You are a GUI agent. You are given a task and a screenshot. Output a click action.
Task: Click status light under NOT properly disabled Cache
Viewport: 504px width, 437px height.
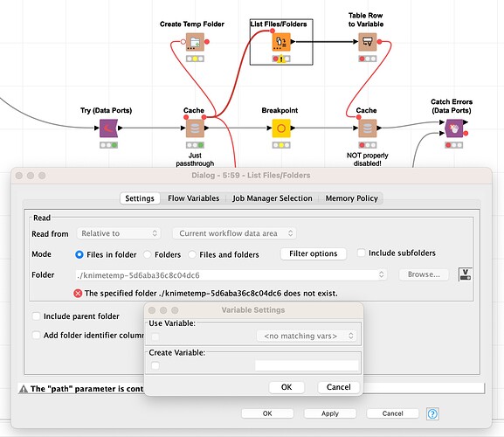(x=367, y=145)
